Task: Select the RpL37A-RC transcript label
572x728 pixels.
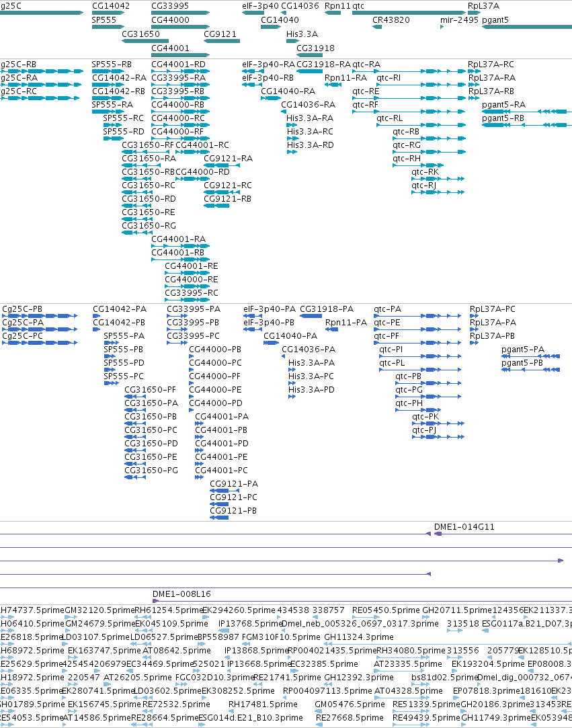Action: [x=491, y=65]
